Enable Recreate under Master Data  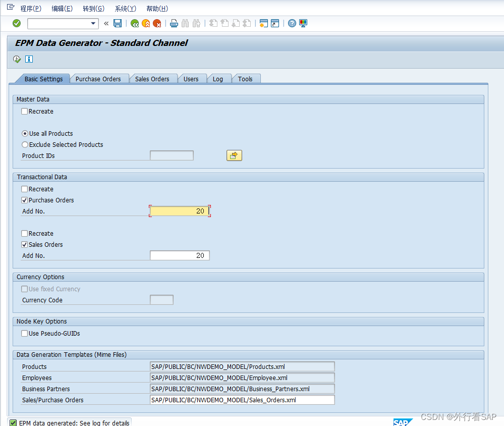(x=24, y=111)
